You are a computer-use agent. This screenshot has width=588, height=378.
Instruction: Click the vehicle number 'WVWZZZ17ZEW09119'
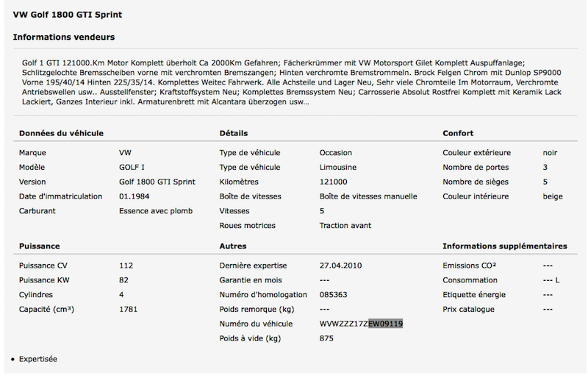pos(361,324)
